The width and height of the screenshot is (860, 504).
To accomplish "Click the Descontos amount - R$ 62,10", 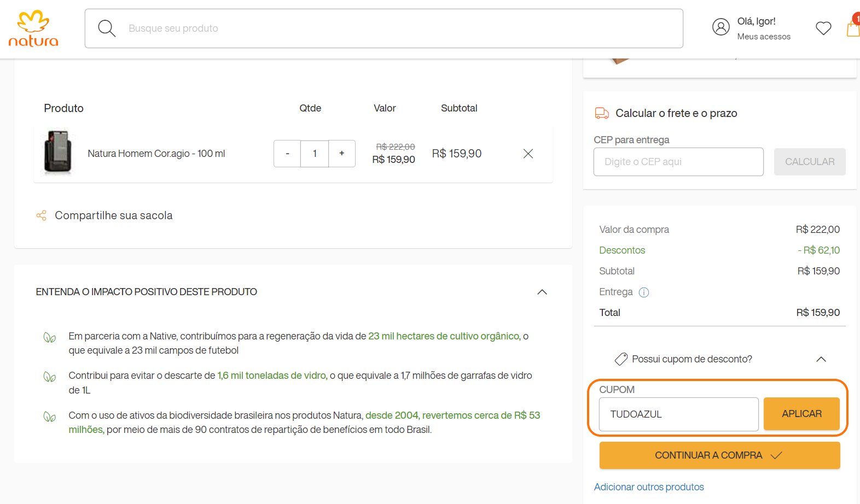I will click(818, 250).
